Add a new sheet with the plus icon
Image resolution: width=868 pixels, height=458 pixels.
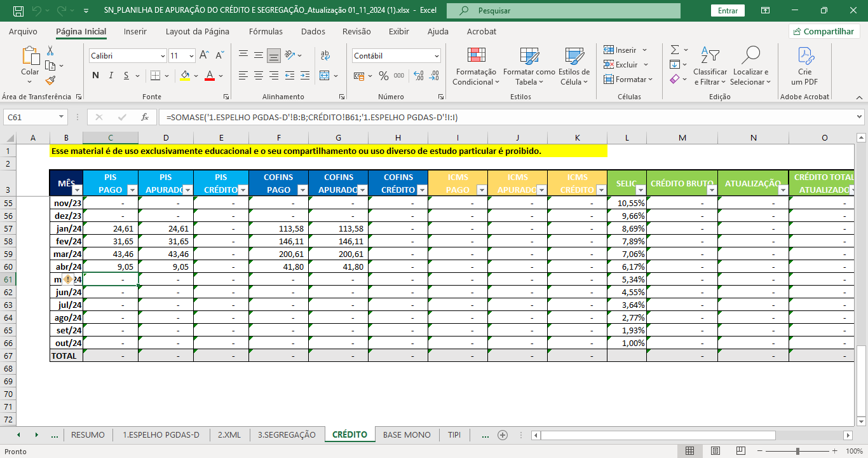pyautogui.click(x=503, y=435)
